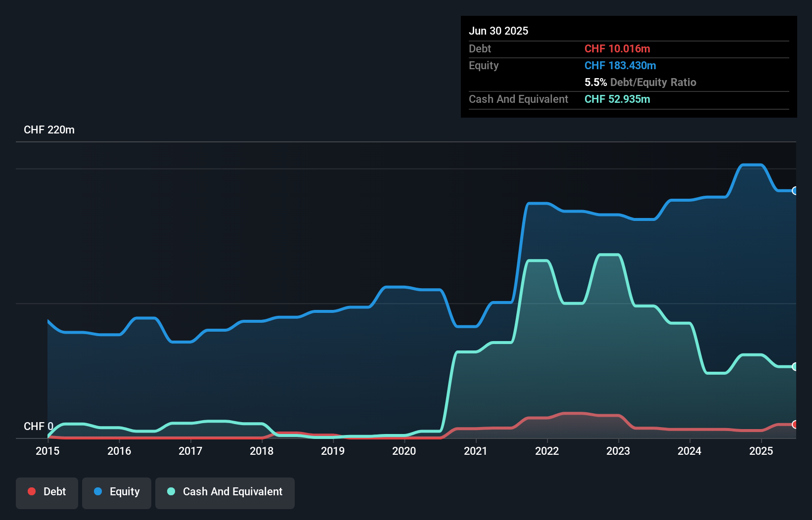Click the CHF 52.935m cash value
Screen dimensions: 812x520
617,99
